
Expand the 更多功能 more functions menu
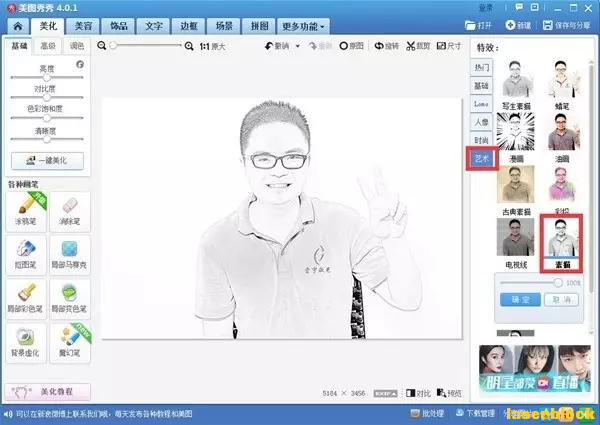coord(303,26)
